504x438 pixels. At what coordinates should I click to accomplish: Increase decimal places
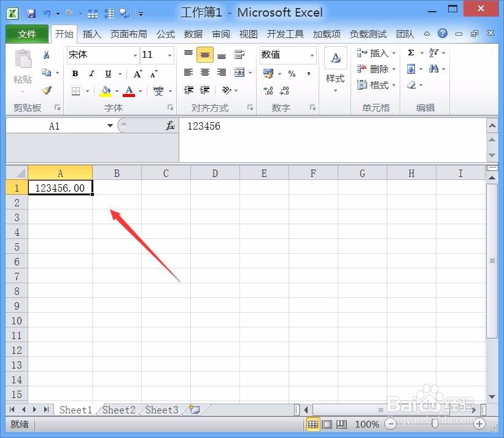pos(268,91)
